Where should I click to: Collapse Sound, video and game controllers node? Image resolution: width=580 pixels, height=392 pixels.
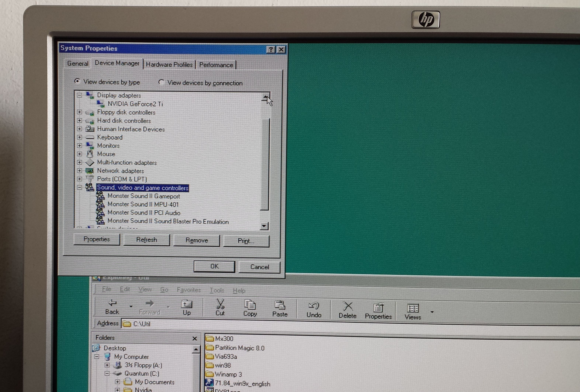point(79,187)
